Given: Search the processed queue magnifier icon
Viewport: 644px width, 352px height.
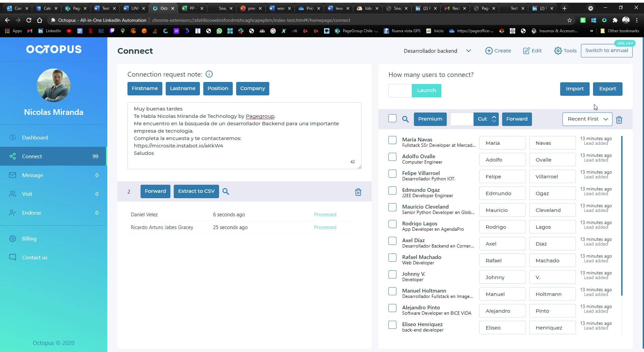Looking at the screenshot, I should (x=226, y=191).
